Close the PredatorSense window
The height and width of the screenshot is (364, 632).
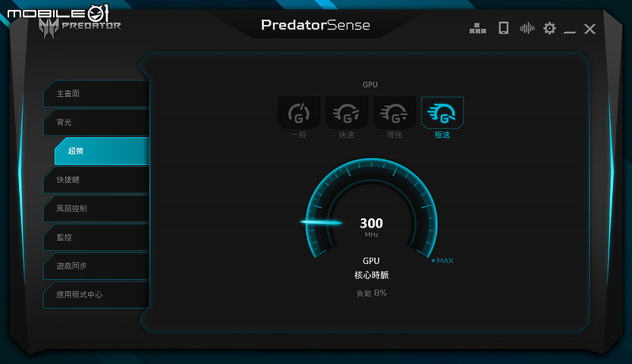590,29
